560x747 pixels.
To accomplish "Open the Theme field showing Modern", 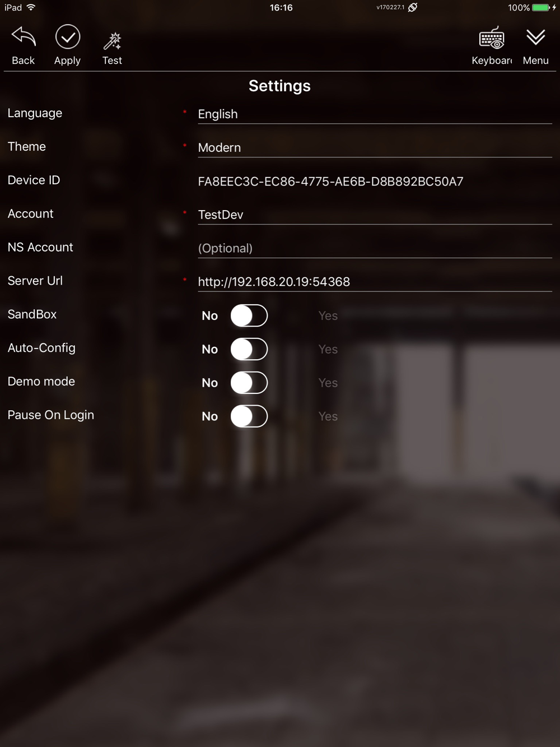I will point(375,148).
